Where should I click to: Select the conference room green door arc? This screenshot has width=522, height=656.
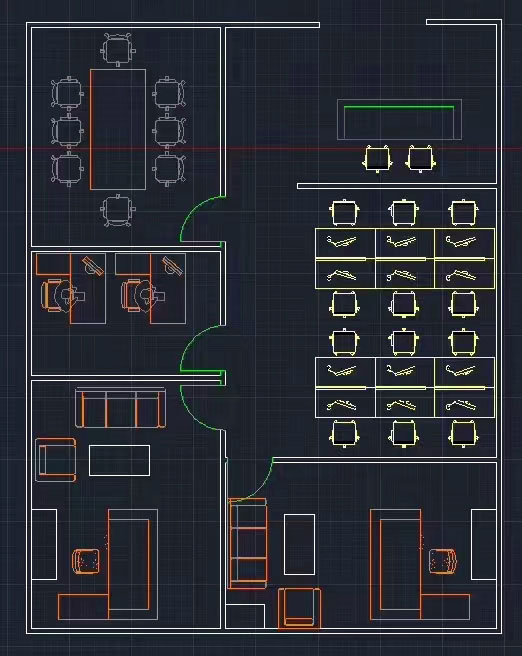point(202,218)
